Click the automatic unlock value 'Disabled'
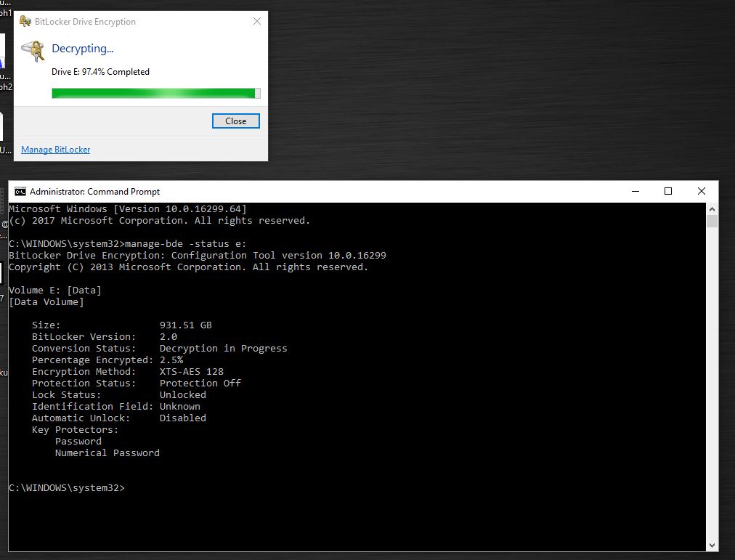This screenshot has width=735, height=560. 183,418
